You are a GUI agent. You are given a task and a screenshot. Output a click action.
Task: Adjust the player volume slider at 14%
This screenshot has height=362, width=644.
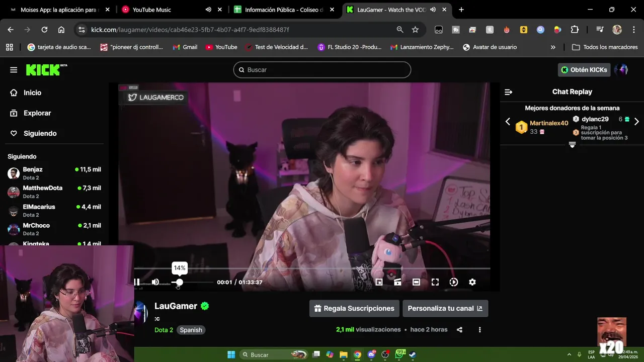[x=179, y=283]
